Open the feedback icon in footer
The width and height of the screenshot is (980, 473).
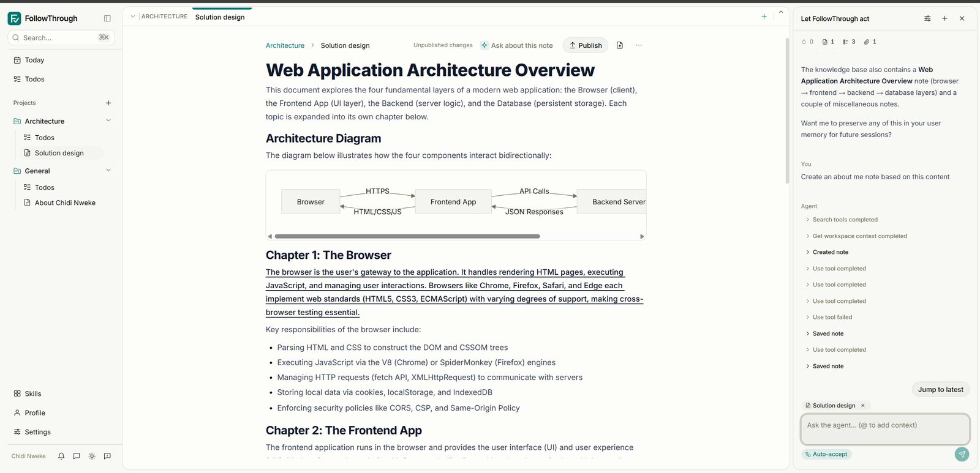click(x=107, y=456)
